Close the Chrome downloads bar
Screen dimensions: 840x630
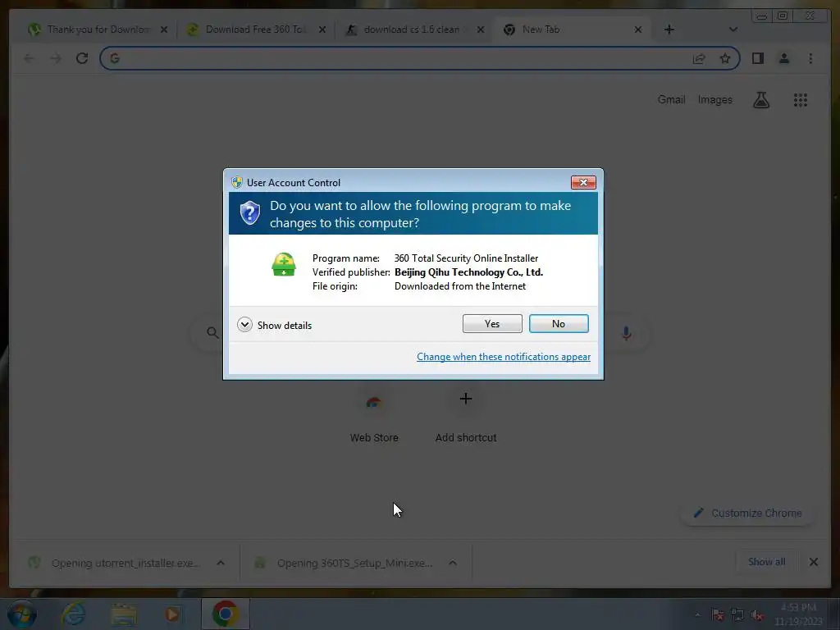click(813, 562)
